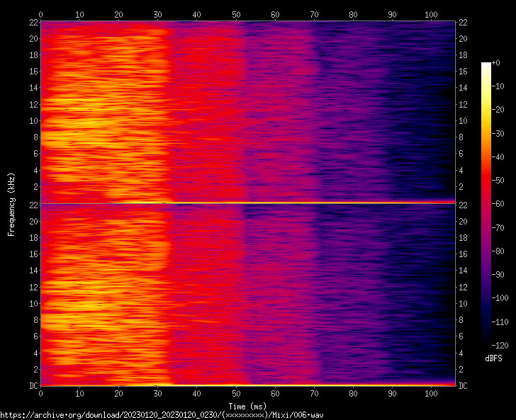
Task: Click the DC label at bottom-left of lower channel
Action: [x=34, y=386]
